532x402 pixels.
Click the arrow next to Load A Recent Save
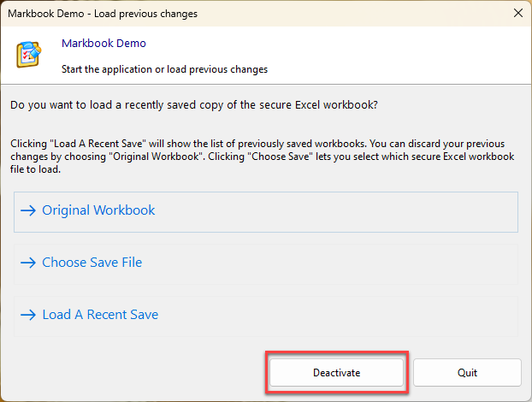pos(27,315)
